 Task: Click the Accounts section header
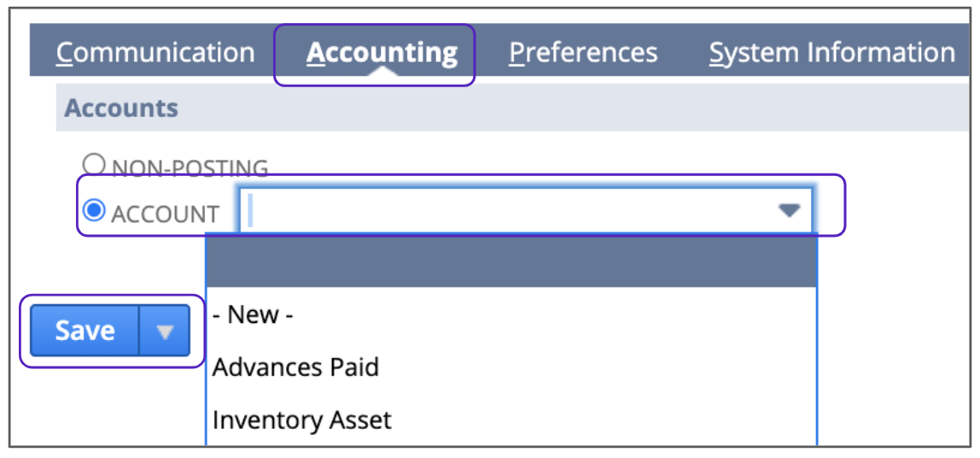pos(122,109)
